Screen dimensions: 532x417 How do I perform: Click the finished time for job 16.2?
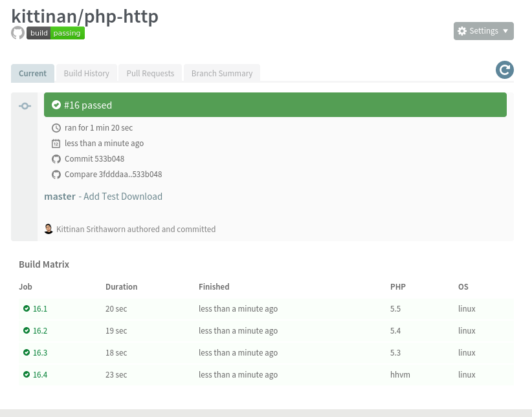click(238, 330)
